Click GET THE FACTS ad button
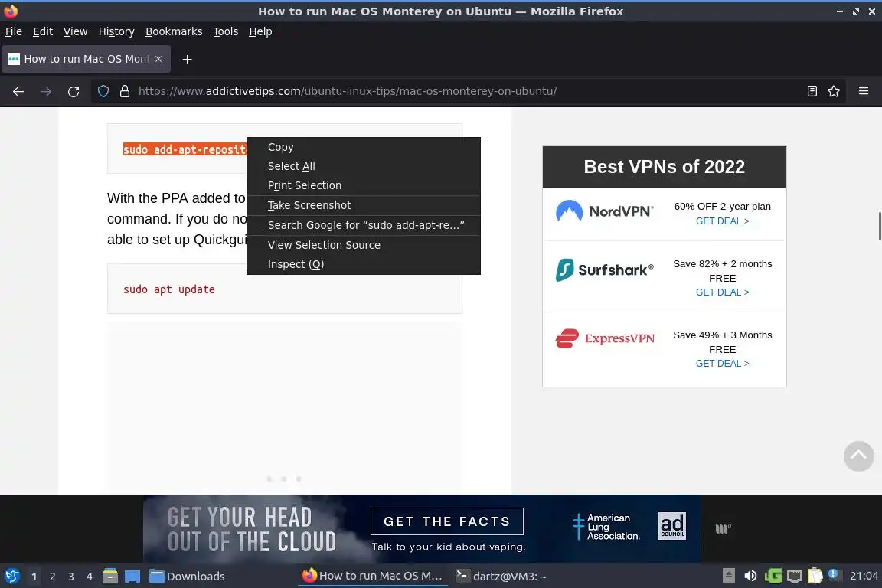Screen dimensions: 882x588 [x=446, y=521]
